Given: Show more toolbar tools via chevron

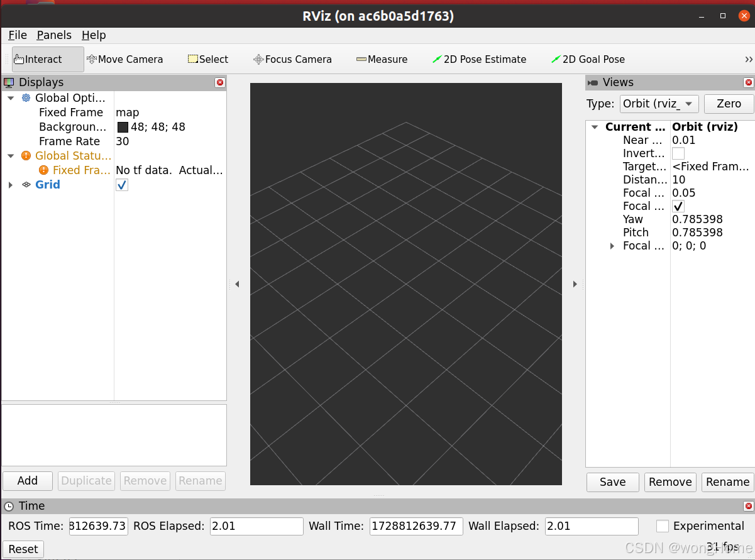Looking at the screenshot, I should [x=749, y=59].
